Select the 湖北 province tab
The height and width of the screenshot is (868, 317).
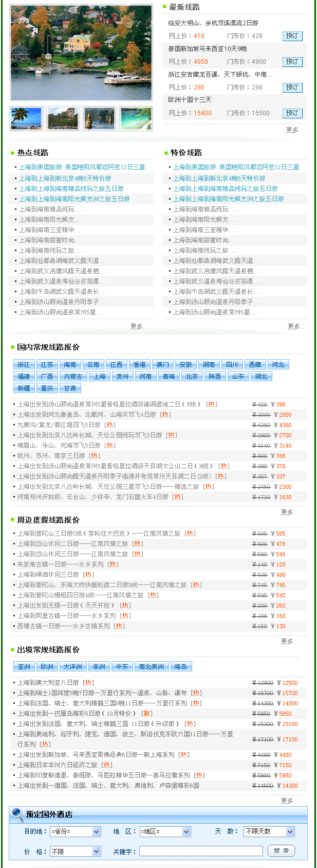coord(261,376)
